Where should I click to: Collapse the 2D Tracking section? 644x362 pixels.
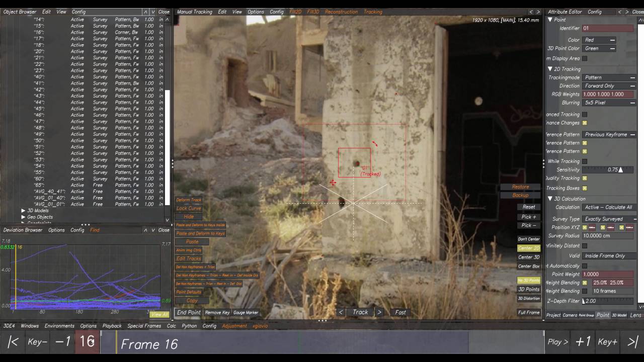pyautogui.click(x=550, y=69)
